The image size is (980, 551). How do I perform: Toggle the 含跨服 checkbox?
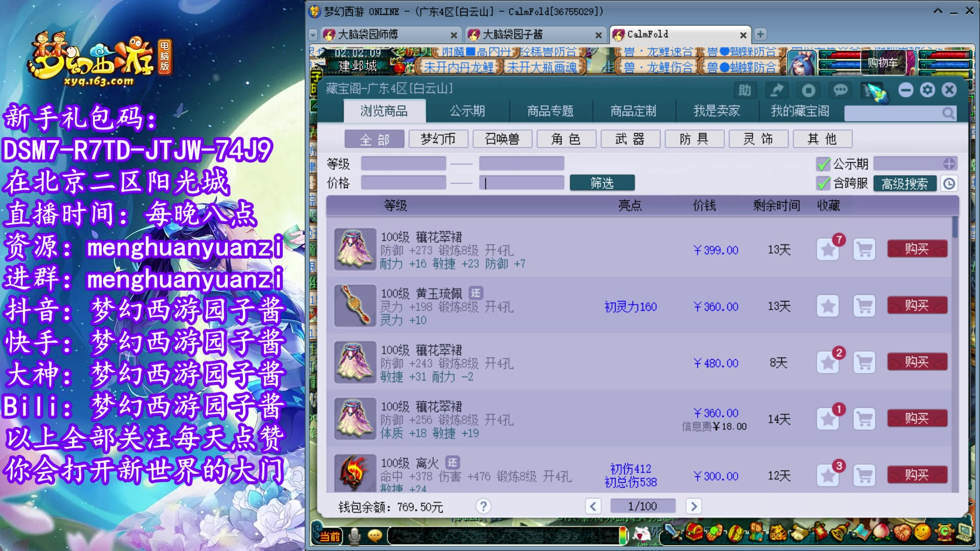tap(823, 183)
